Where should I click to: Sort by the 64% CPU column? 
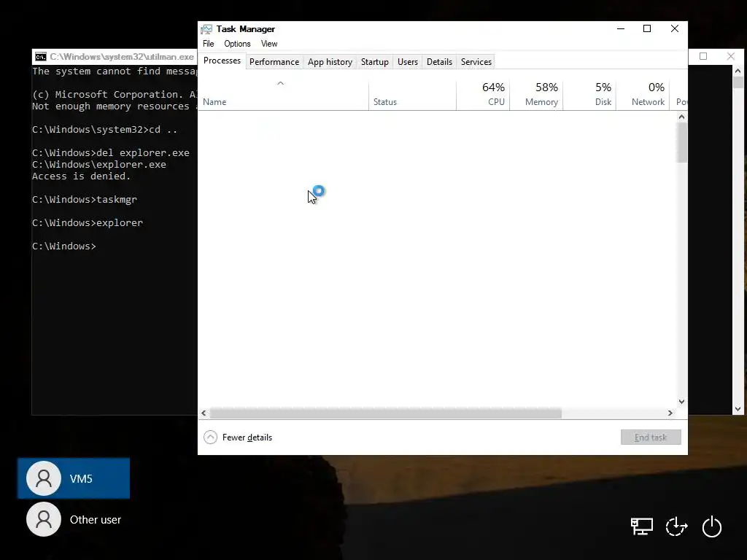(x=483, y=96)
